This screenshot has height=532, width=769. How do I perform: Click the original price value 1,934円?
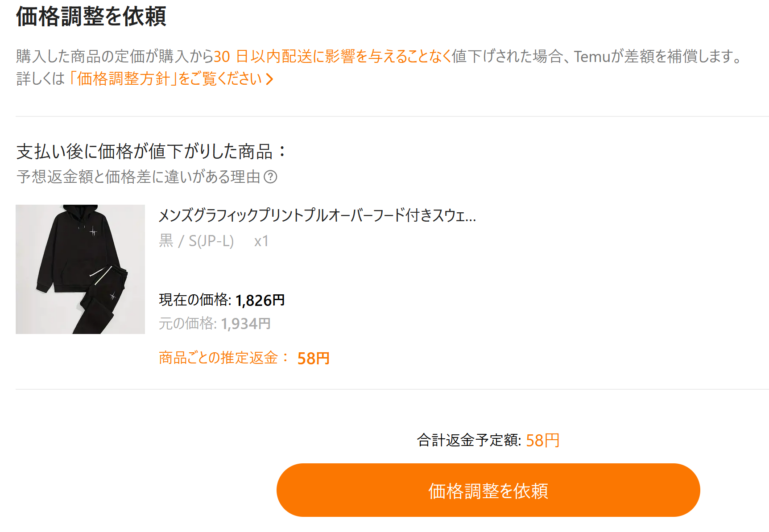coord(246,323)
